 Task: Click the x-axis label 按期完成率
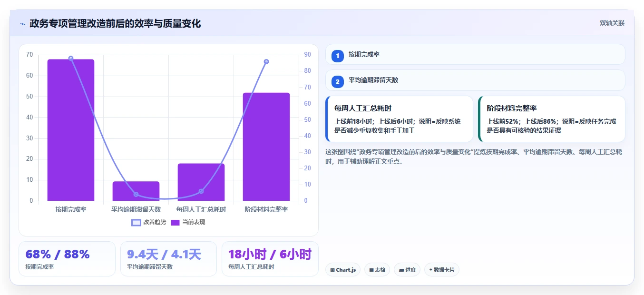coord(71,209)
